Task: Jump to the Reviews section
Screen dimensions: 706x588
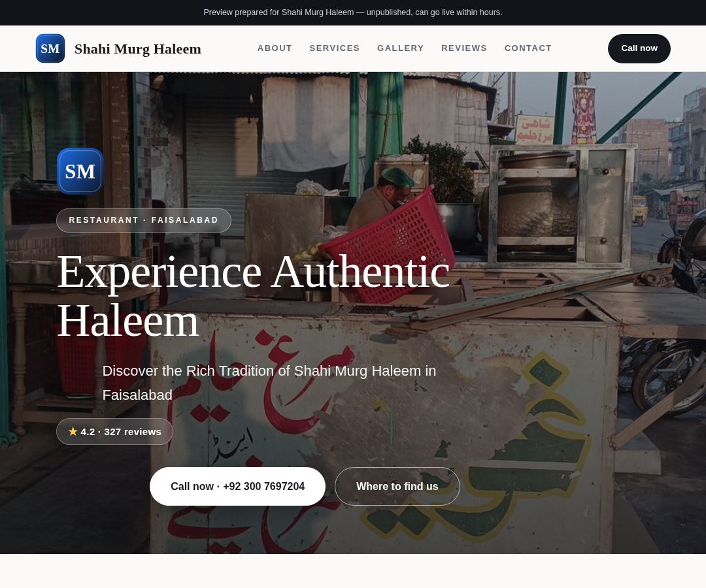Action: [464, 48]
